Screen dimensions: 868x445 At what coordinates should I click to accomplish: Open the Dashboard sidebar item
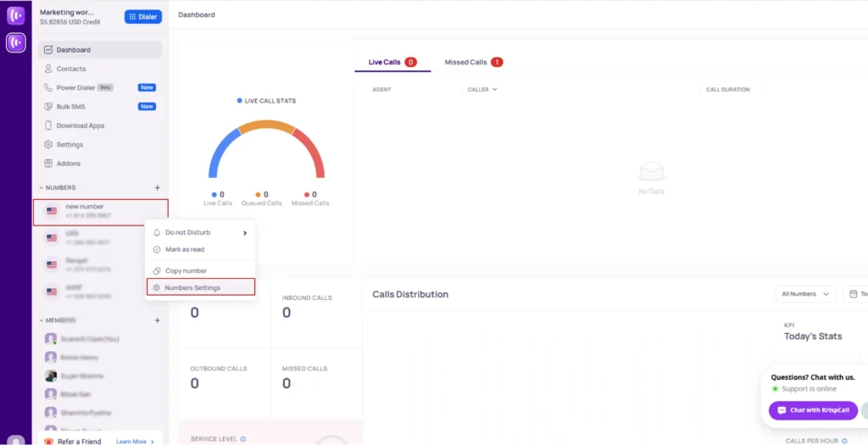pos(100,50)
